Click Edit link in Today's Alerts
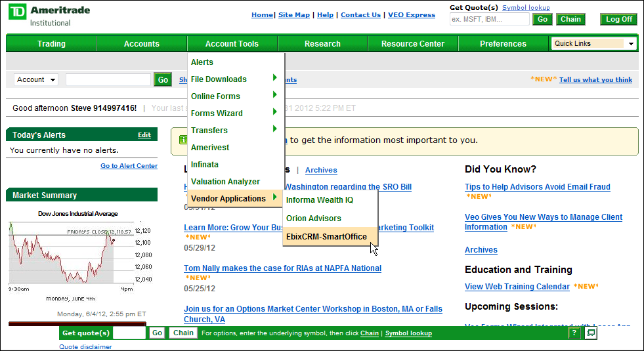644x351 pixels. pyautogui.click(x=144, y=134)
